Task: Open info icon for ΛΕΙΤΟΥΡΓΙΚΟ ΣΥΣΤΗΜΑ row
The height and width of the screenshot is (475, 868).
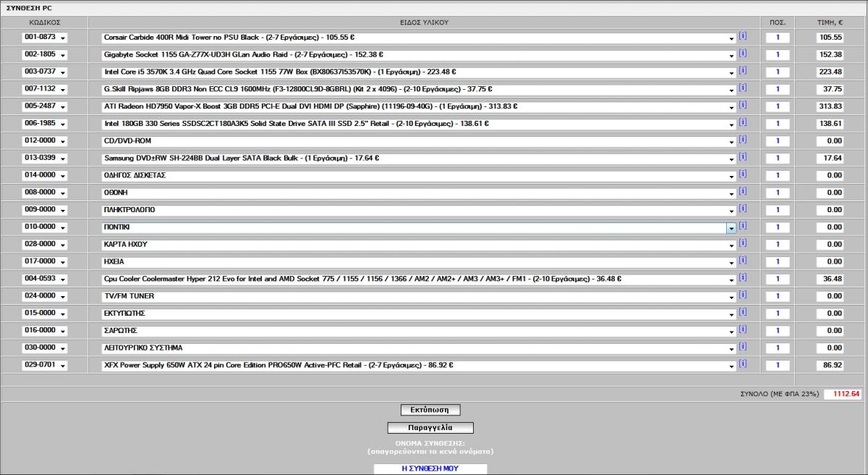Action: (x=742, y=347)
